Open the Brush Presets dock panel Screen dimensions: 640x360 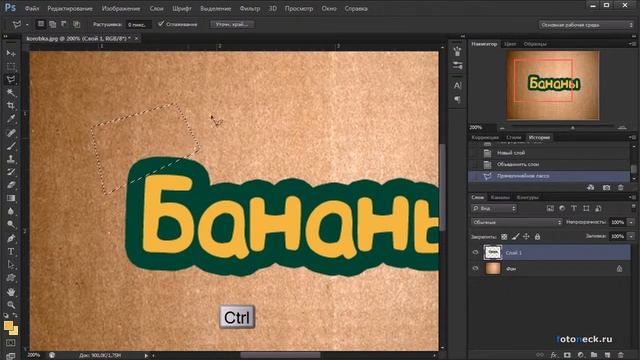(458, 65)
